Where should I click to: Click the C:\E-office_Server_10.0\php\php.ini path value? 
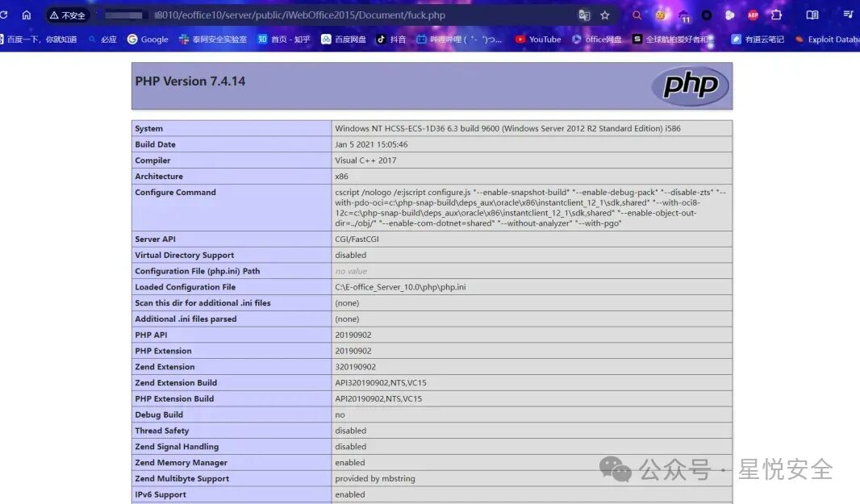click(x=400, y=287)
